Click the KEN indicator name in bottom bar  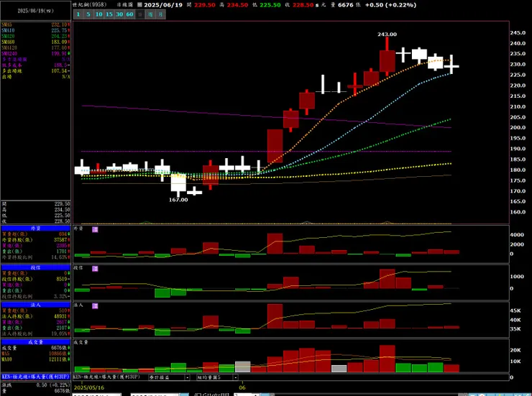tap(106, 377)
